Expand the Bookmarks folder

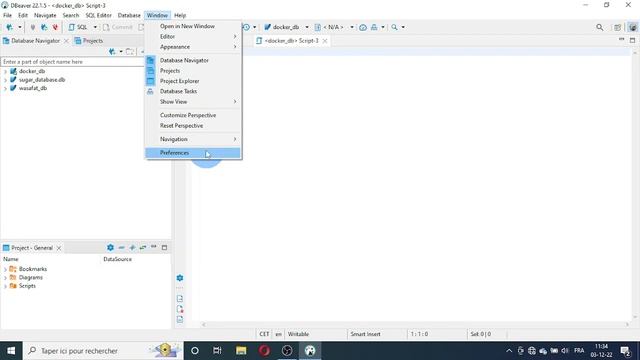point(5,269)
